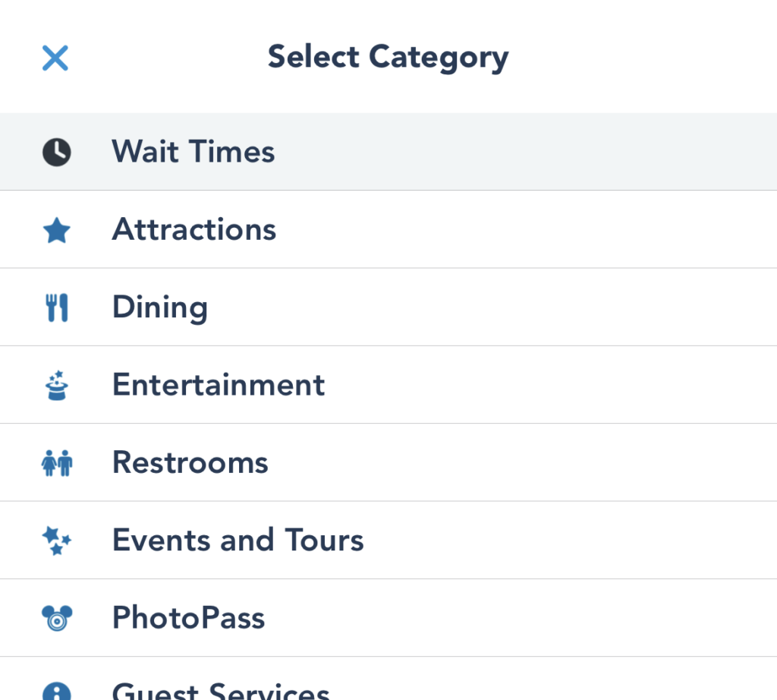Choose the Attractions category
The height and width of the screenshot is (700, 777).
[x=388, y=229]
